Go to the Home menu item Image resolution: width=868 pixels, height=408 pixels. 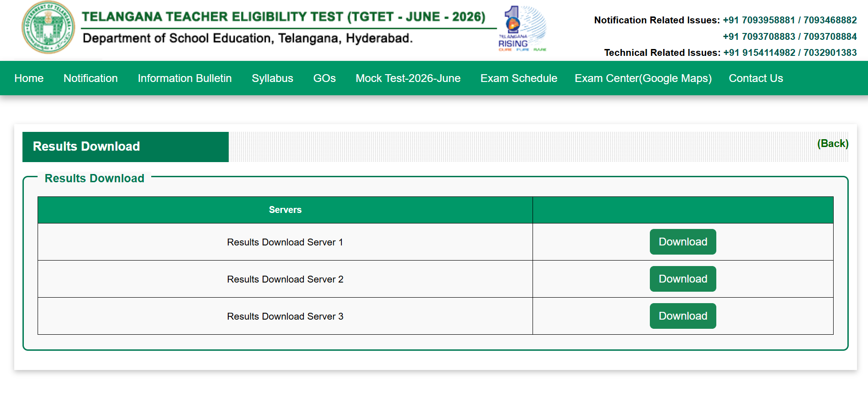(29, 78)
